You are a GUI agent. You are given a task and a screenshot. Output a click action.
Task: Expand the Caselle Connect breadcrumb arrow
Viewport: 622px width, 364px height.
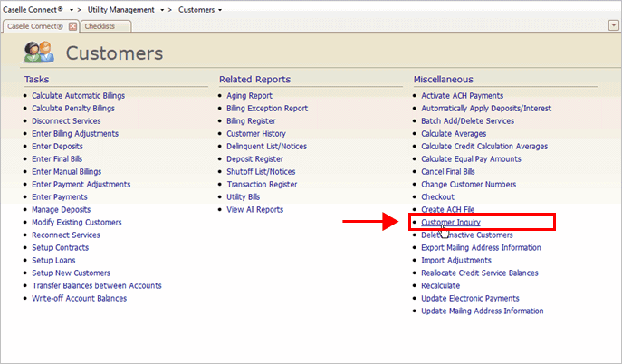click(x=69, y=9)
